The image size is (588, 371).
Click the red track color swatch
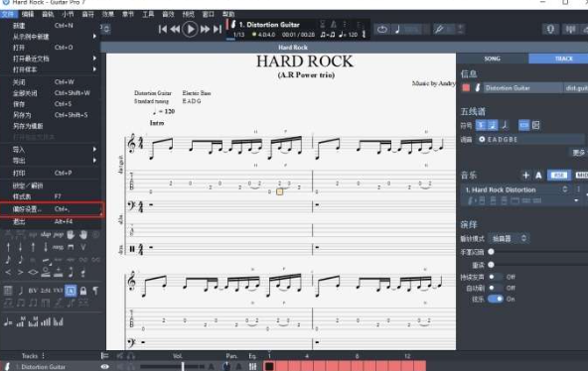click(466, 88)
